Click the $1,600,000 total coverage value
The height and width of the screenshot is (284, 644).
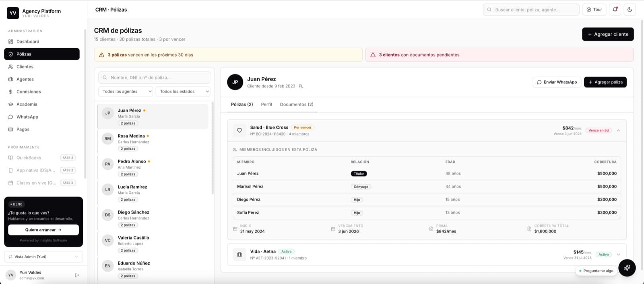[x=545, y=231]
